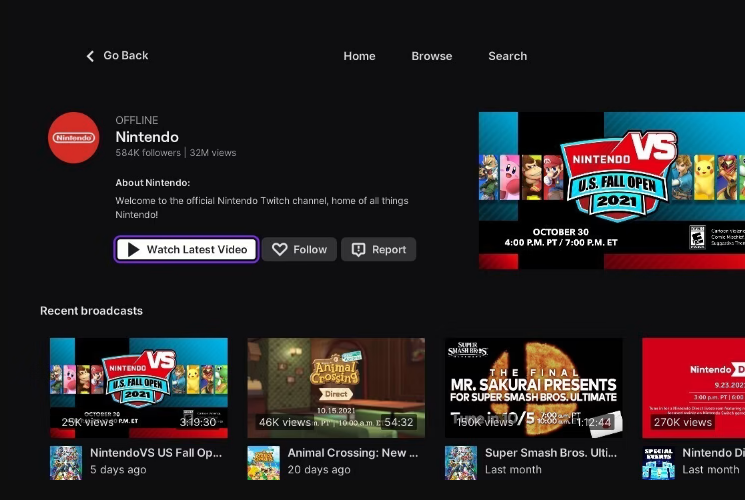The height and width of the screenshot is (500, 745).
Task: Click the "3:19:30" duration badge
Action: (198, 422)
